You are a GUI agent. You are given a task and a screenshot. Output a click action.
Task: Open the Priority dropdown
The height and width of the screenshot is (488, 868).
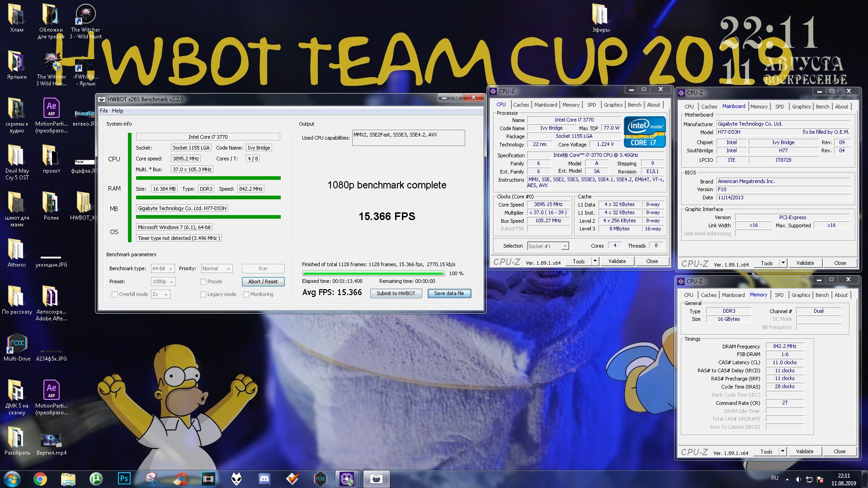[x=217, y=268]
